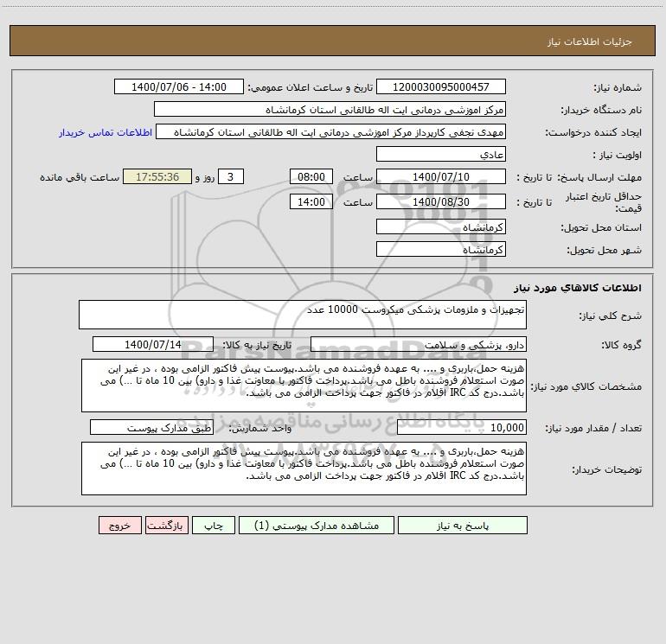Click the چاپ print button
This screenshot has width=666, height=644.
click(214, 525)
